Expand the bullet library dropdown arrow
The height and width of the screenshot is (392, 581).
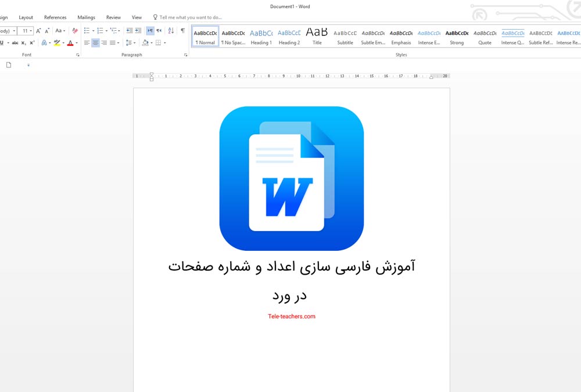tap(93, 31)
